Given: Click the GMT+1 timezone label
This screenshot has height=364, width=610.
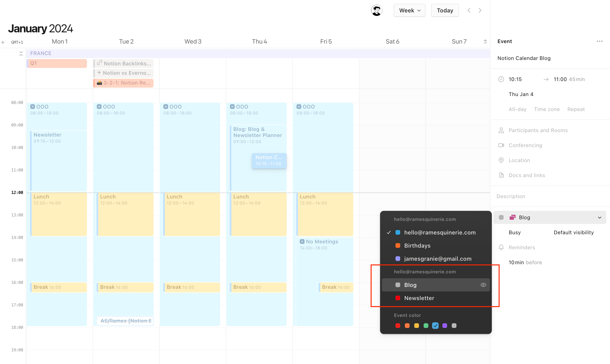Looking at the screenshot, I should (17, 42).
